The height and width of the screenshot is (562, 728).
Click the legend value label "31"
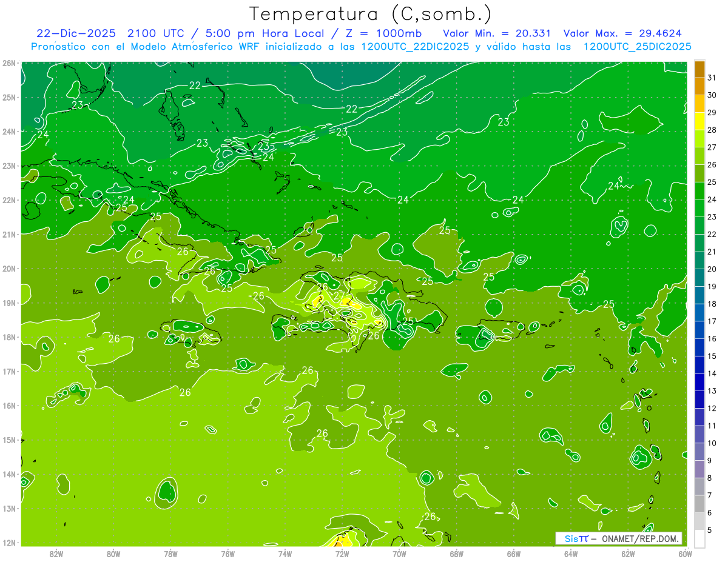tap(712, 77)
